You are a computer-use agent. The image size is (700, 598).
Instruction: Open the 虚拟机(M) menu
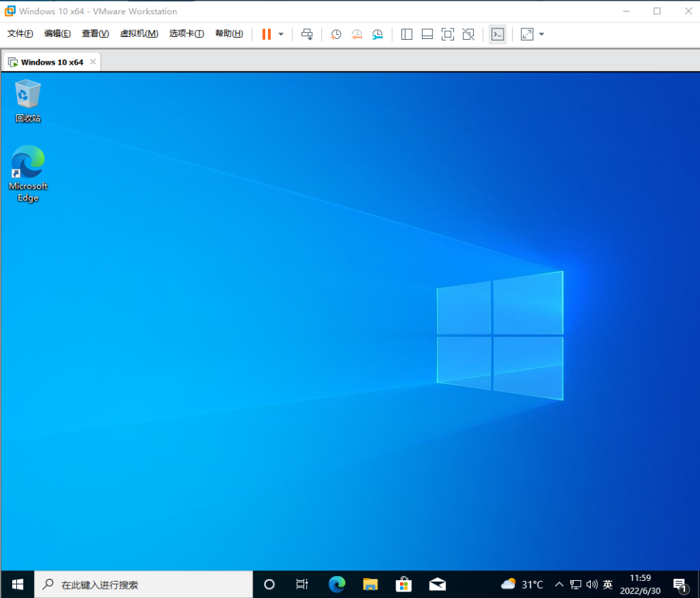pyautogui.click(x=139, y=33)
